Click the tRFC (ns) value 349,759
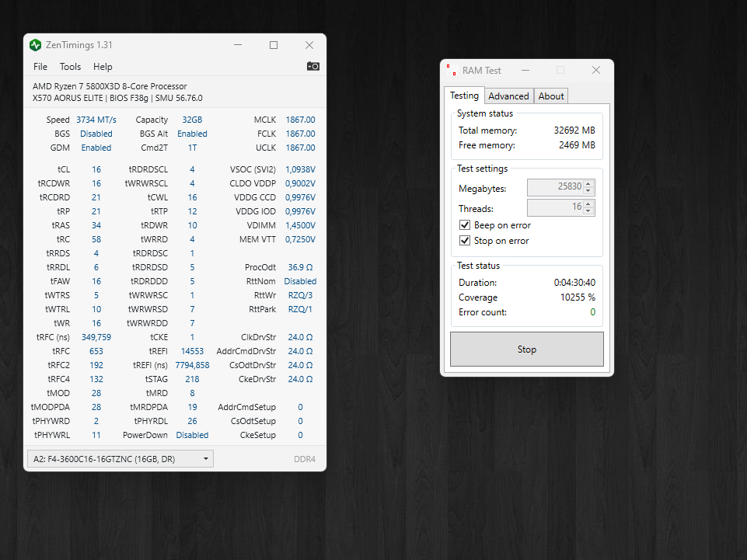Screen dimensions: 747x560 point(96,337)
